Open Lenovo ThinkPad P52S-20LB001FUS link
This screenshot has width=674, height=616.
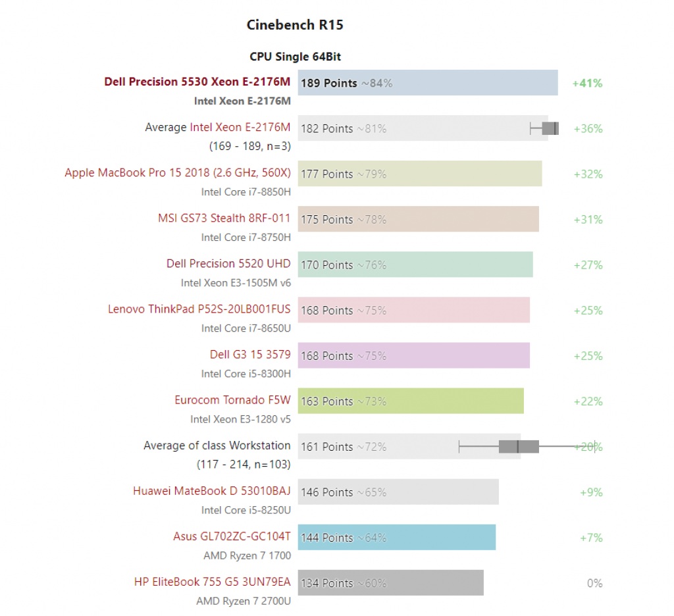pos(199,309)
